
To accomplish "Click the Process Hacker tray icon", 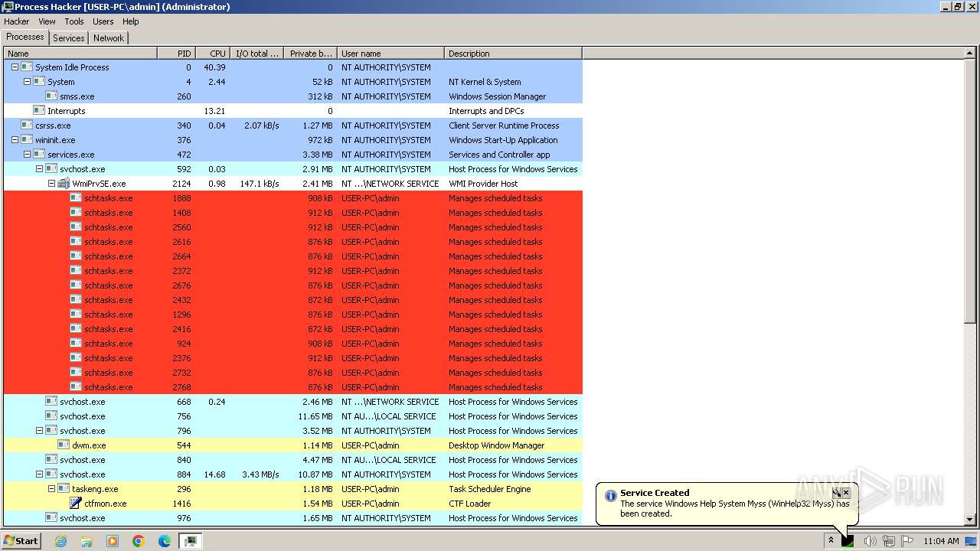I will (x=848, y=541).
